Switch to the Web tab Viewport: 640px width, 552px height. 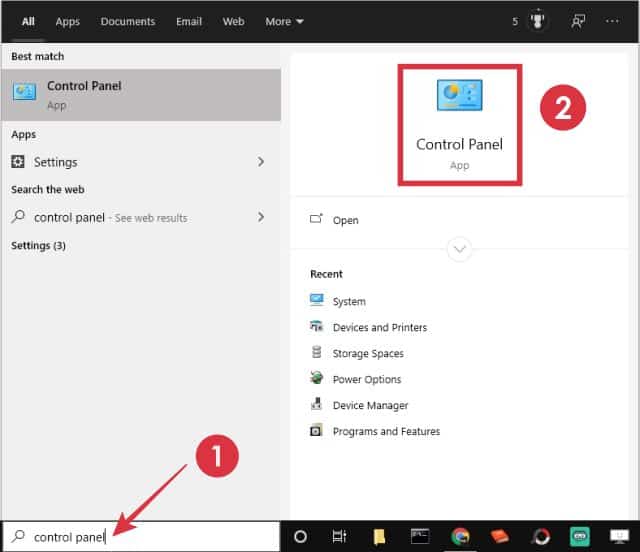[x=233, y=21]
